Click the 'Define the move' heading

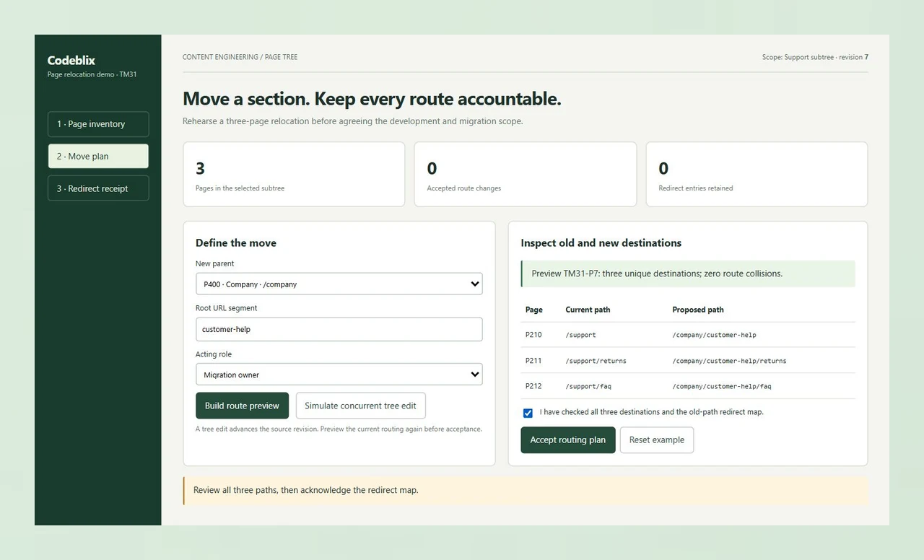point(236,243)
